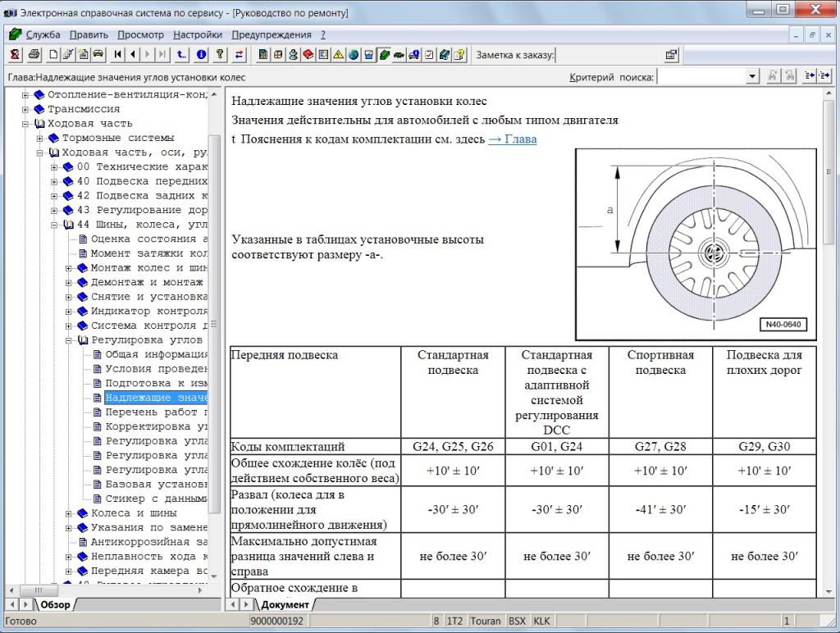Click expand tree right-arrow icon near search
The width and height of the screenshot is (840, 633).
tap(824, 76)
